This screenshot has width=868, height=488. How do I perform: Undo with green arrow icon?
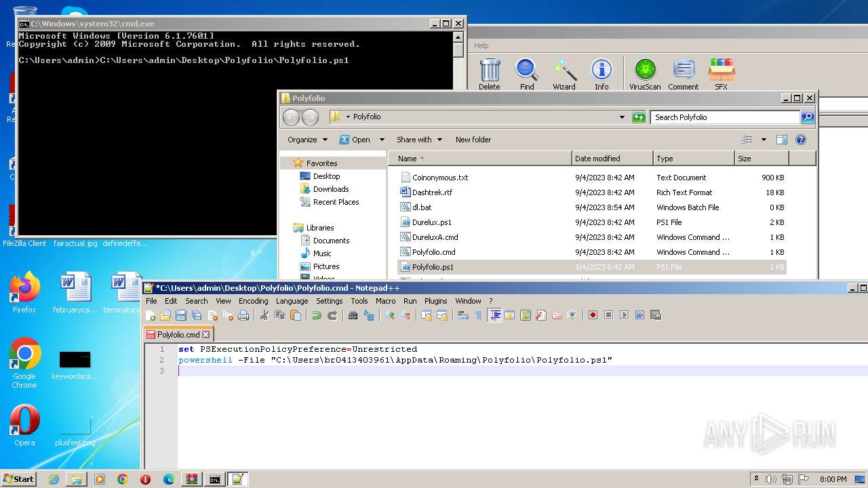[x=316, y=315]
